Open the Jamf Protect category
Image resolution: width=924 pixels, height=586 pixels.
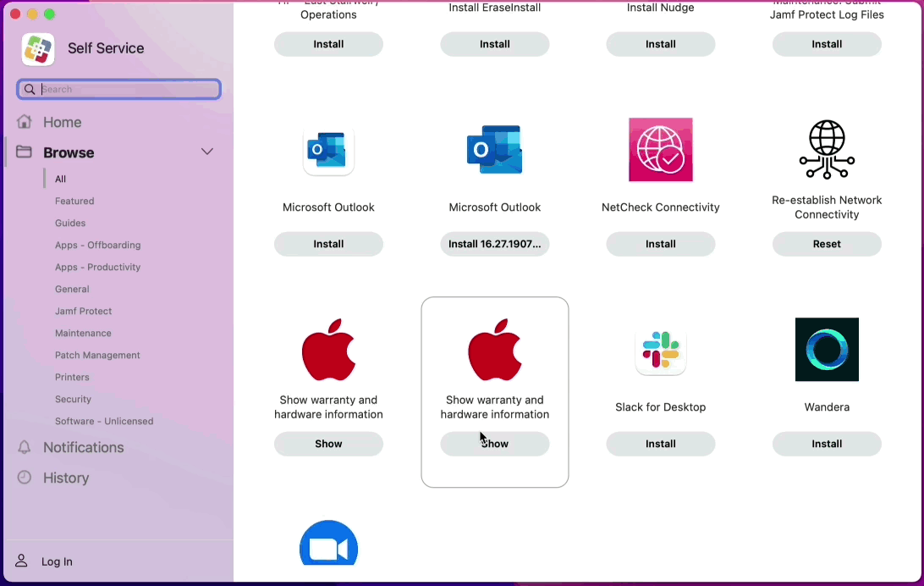point(83,312)
